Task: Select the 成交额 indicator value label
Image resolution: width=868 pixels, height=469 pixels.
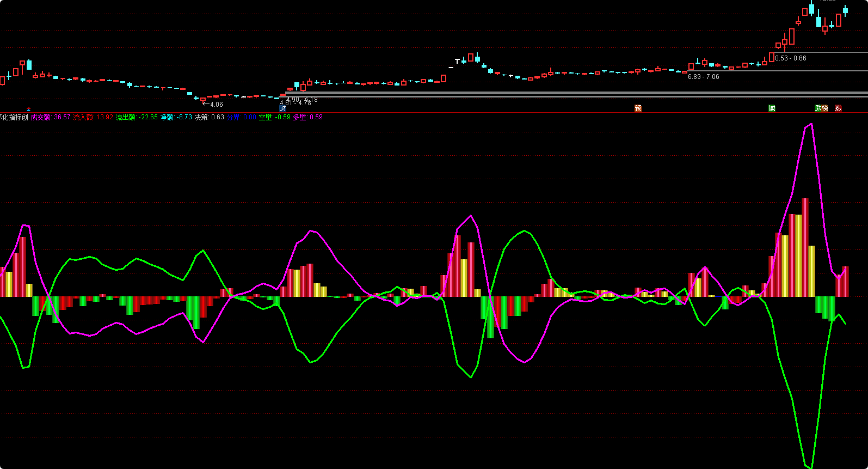Action: click(51, 117)
